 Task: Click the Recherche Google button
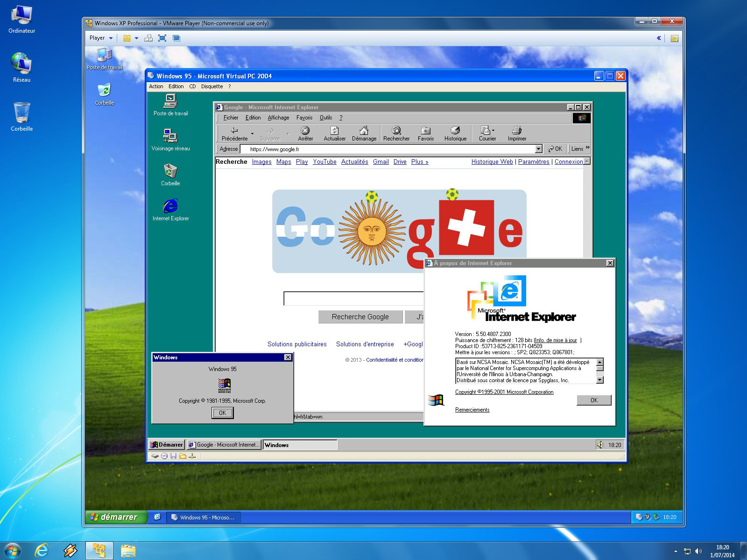(x=360, y=317)
